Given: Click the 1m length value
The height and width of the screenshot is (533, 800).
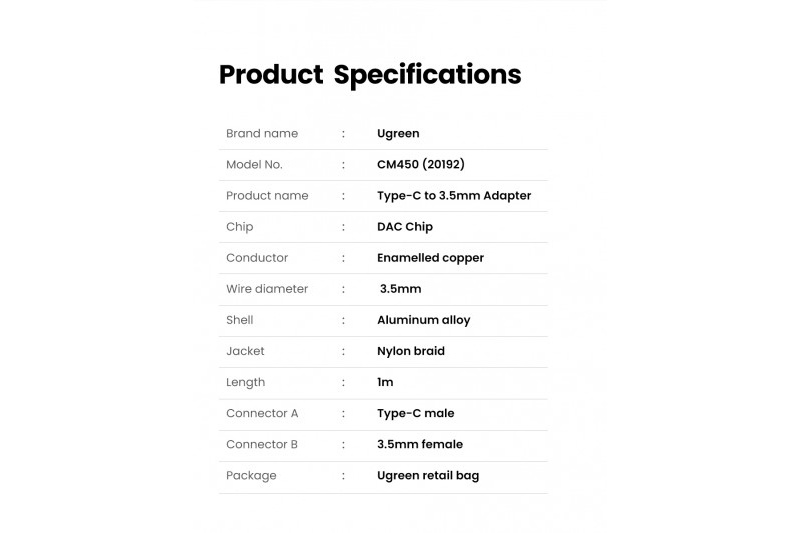Looking at the screenshot, I should tap(385, 382).
